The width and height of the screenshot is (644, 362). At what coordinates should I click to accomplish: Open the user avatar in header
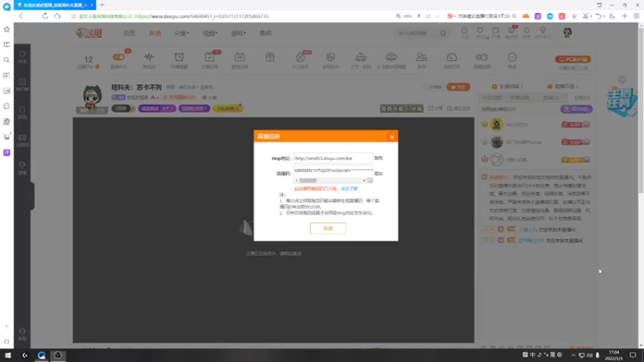(x=568, y=33)
